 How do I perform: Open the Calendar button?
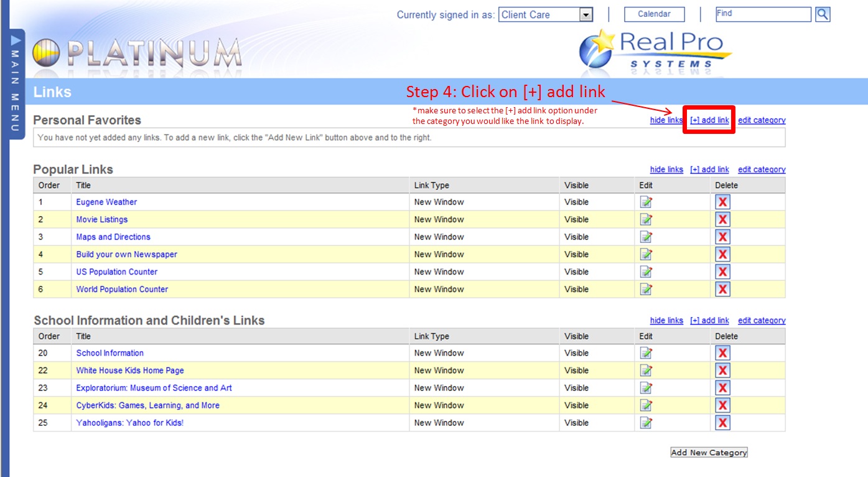[x=654, y=14]
